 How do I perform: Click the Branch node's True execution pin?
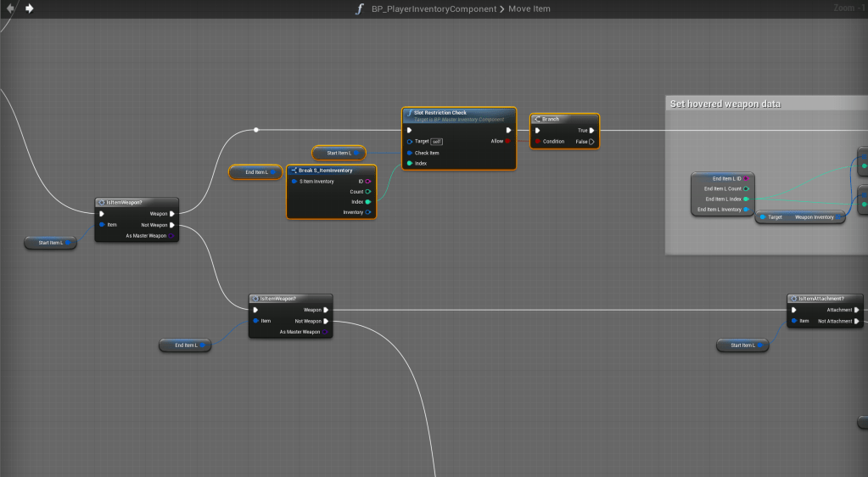tap(591, 131)
